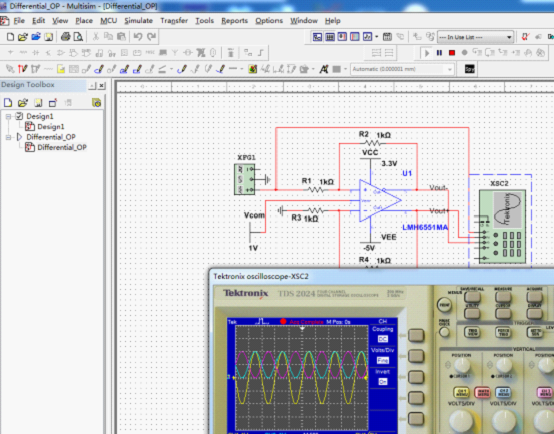Open the arrow dropdown next to Grapher icon
The height and width of the screenshot is (434, 554).
[376, 37]
